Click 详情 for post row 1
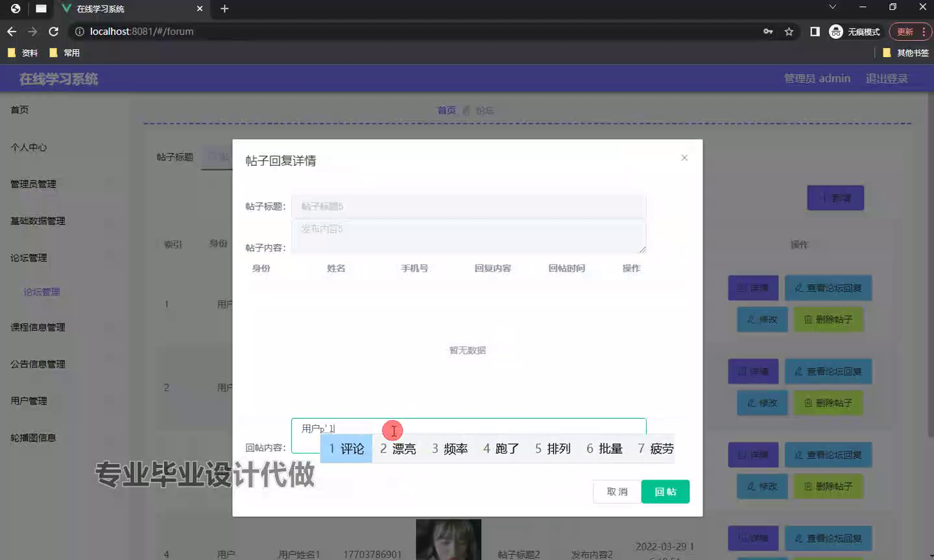934x560 pixels. pyautogui.click(x=753, y=288)
